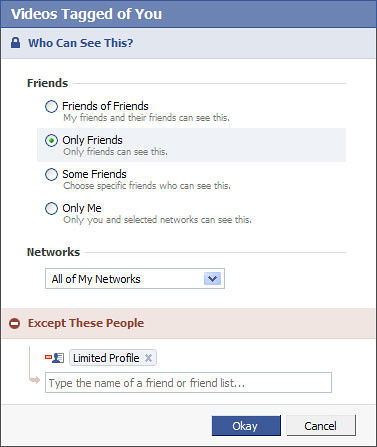
Task: Choose the Some Friends radio button
Action: coord(51,174)
